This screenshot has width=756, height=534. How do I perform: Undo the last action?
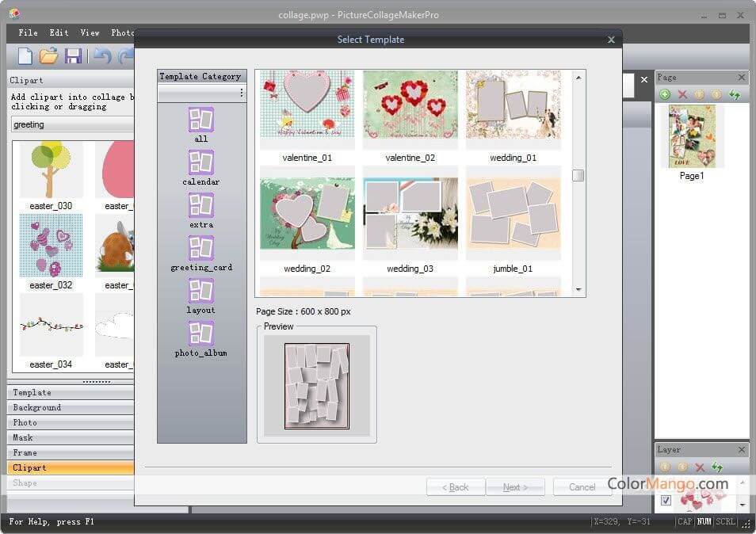tap(101, 55)
